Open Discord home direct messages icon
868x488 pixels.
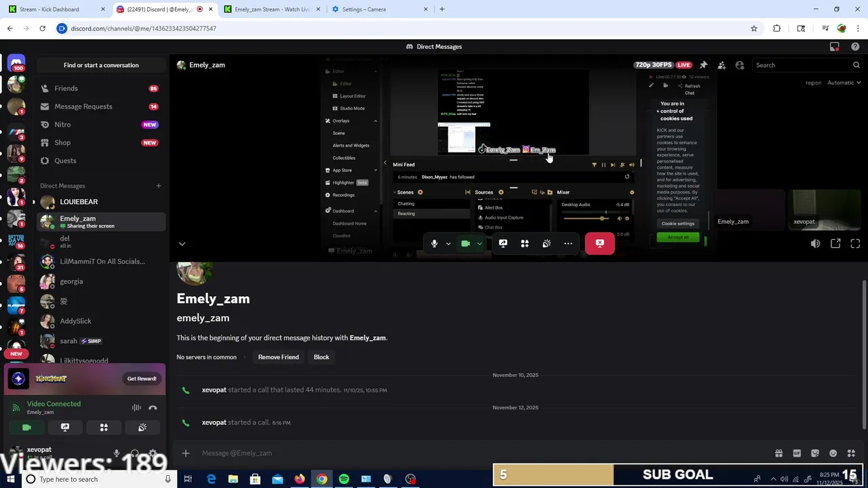[16, 63]
